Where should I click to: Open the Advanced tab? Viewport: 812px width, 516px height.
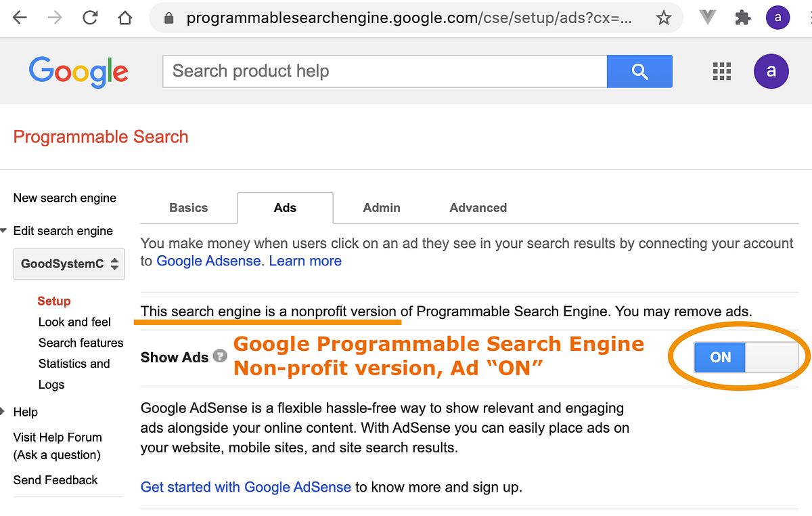pos(478,208)
